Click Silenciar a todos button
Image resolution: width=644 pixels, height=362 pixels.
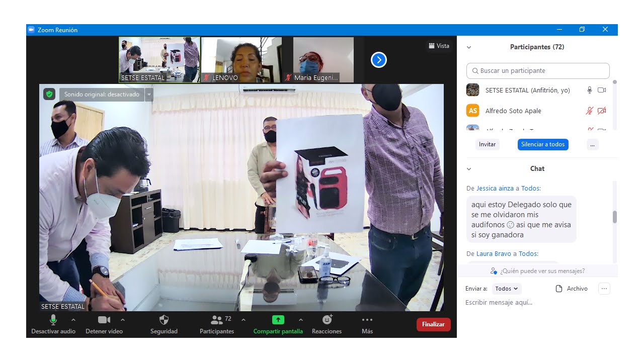coord(543,144)
